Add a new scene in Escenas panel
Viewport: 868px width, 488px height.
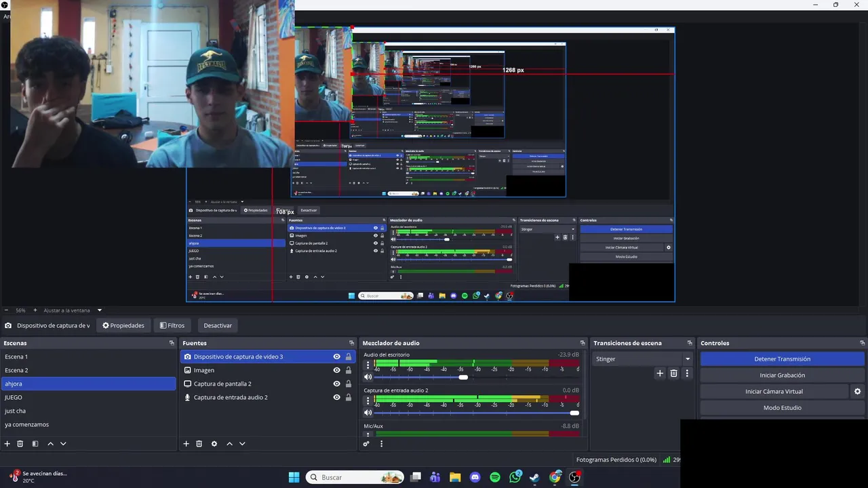point(7,444)
